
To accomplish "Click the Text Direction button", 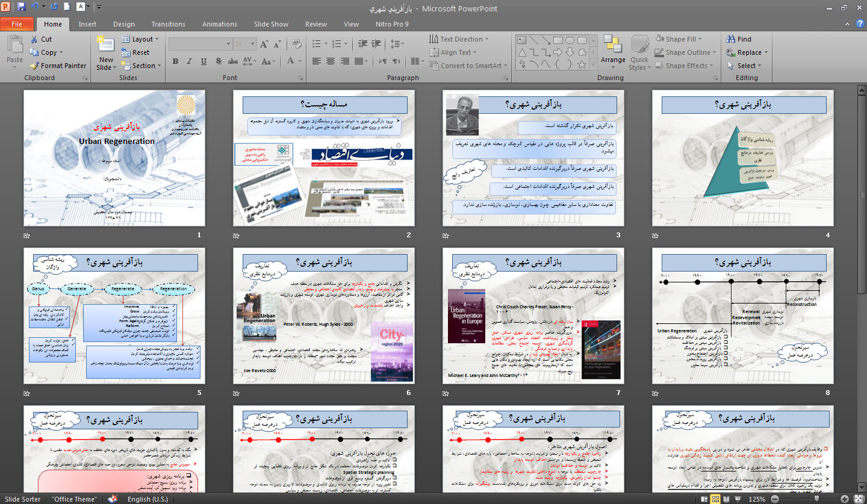I will [x=459, y=39].
